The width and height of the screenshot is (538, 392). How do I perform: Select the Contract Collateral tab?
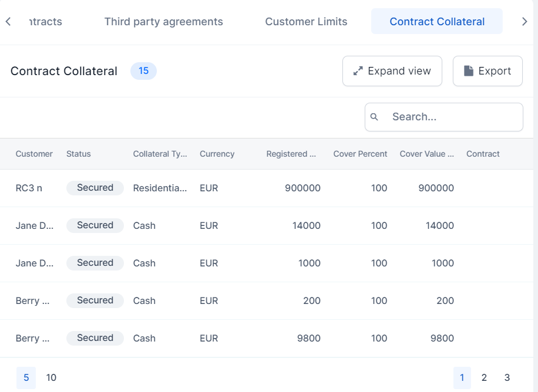click(437, 22)
